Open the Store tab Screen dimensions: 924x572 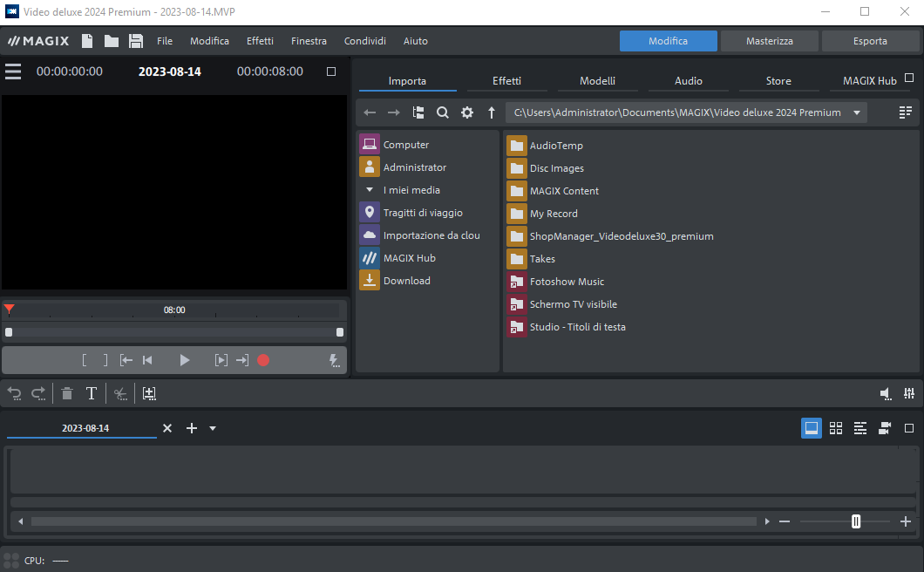(x=778, y=81)
